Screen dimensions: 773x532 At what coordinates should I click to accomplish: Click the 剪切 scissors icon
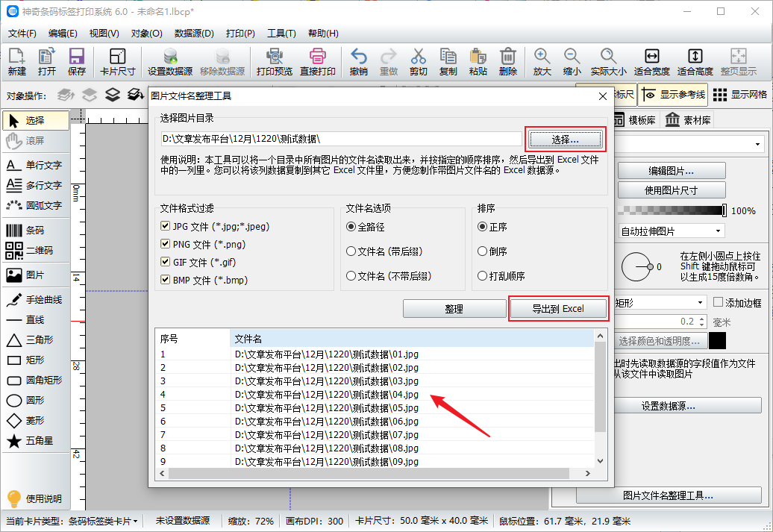[418, 62]
